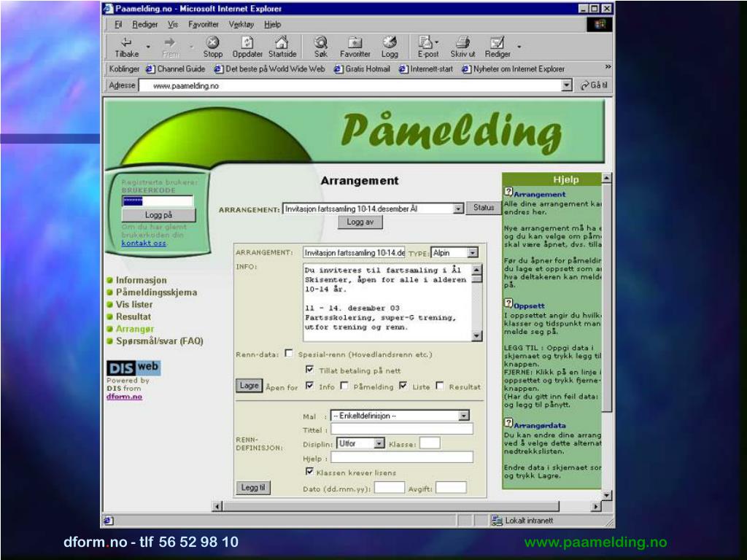Click the Brukerkode password field
This screenshot has height=560, width=747.
click(158, 201)
